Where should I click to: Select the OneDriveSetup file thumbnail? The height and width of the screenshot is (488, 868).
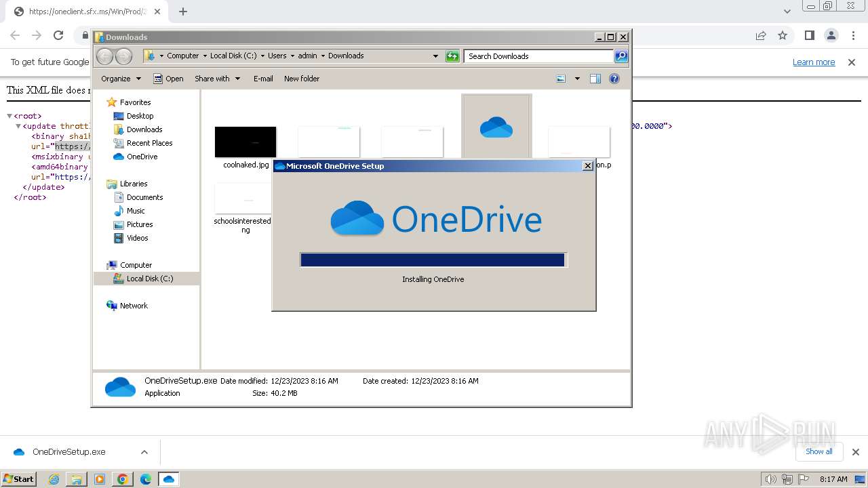coord(496,127)
